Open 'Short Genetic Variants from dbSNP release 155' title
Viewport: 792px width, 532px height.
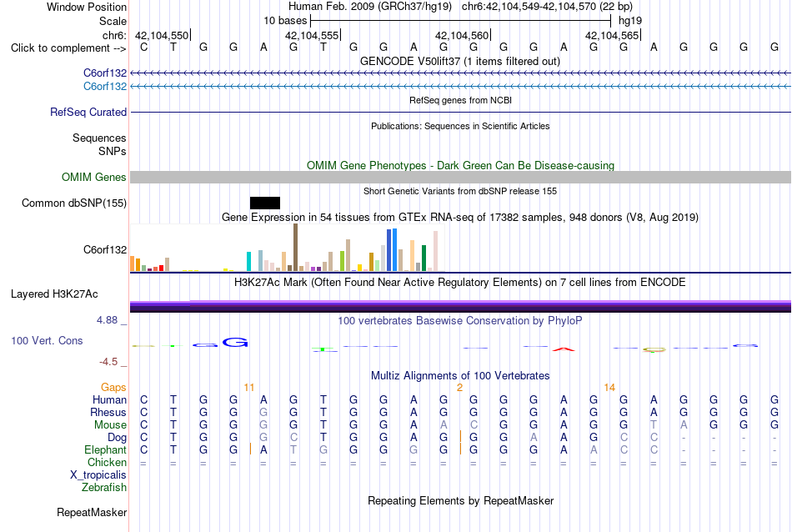[x=460, y=191]
